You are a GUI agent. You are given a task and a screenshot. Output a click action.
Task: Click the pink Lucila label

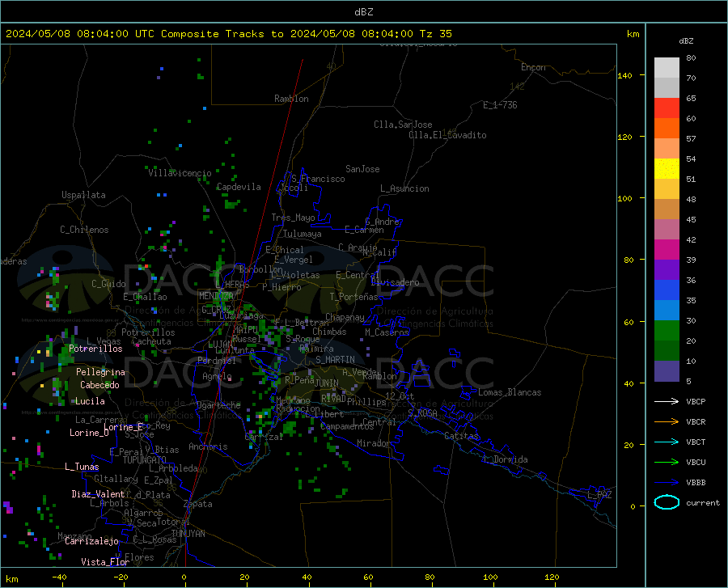pos(90,401)
